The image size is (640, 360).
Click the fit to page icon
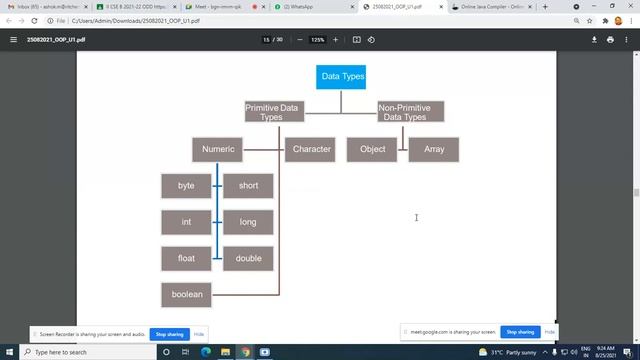click(357, 40)
